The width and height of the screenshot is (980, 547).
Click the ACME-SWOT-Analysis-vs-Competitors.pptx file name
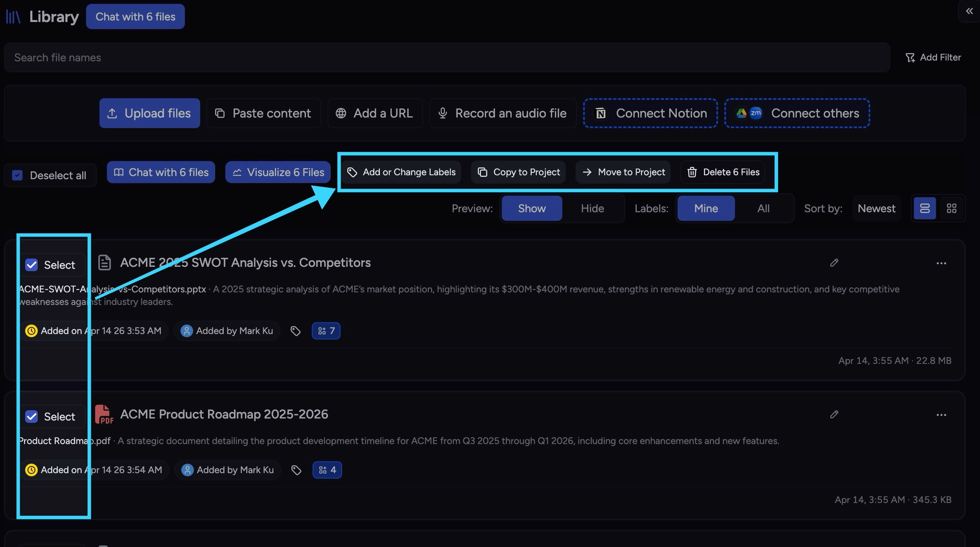(x=112, y=289)
